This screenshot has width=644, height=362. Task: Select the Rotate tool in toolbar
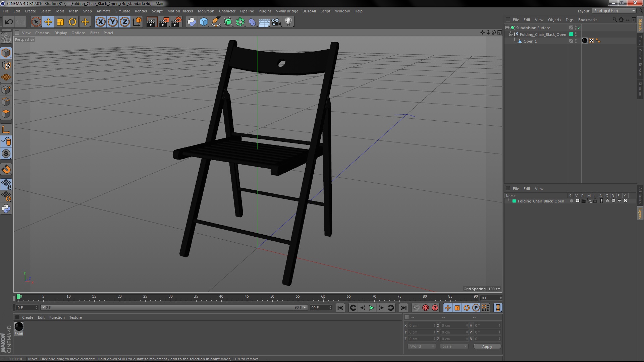click(x=72, y=22)
